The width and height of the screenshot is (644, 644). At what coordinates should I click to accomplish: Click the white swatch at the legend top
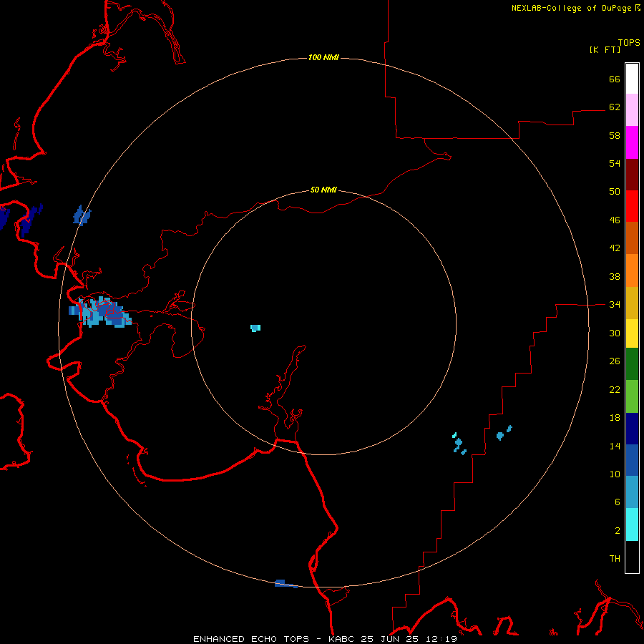[x=632, y=79]
